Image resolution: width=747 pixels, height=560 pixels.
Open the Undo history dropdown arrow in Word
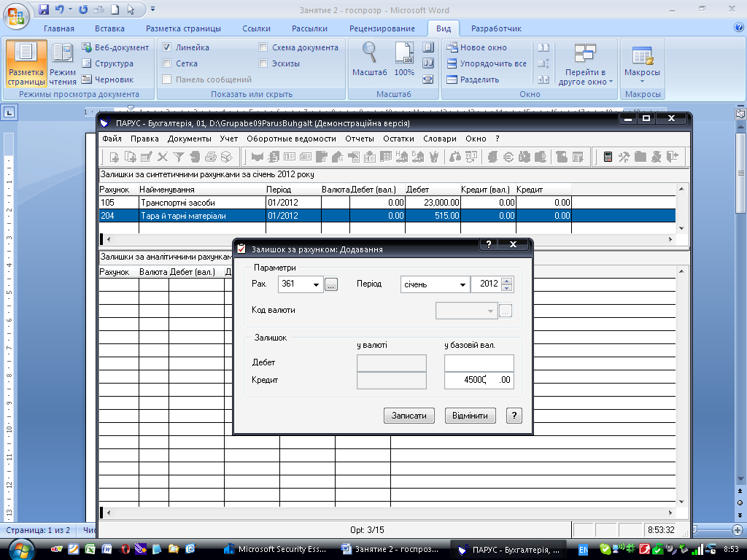coord(71,9)
